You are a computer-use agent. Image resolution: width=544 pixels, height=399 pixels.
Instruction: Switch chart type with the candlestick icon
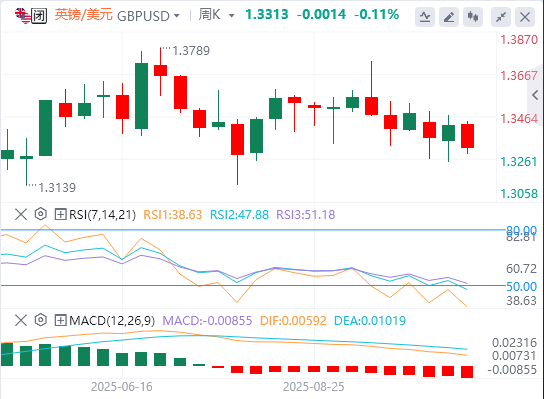pos(473,17)
